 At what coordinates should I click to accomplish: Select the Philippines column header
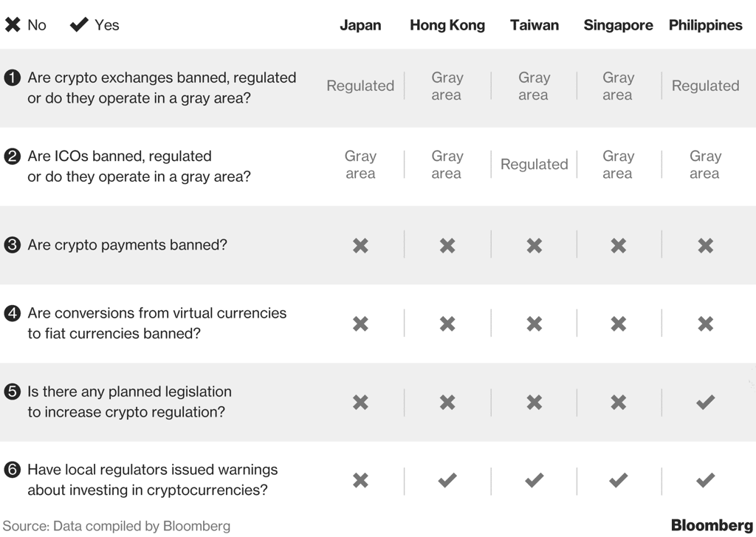705,25
